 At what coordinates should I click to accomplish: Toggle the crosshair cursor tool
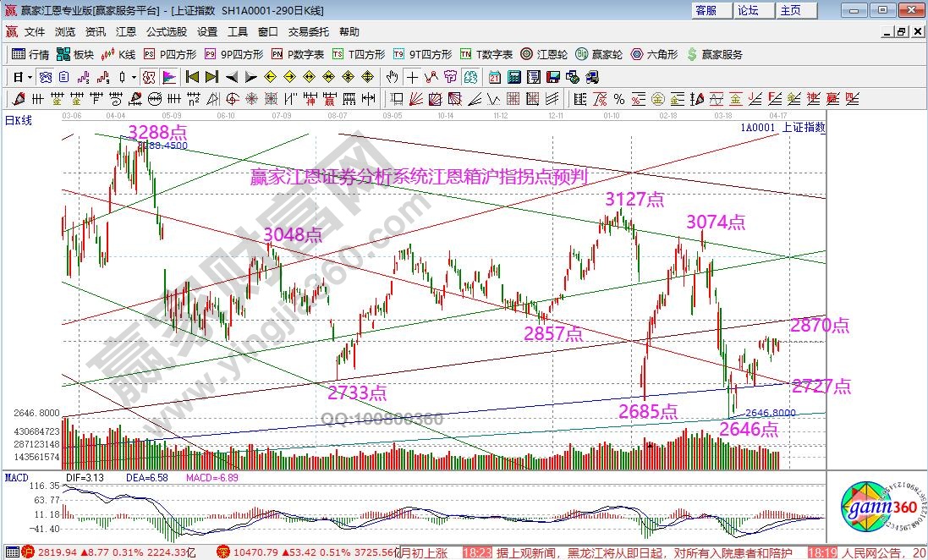412,77
